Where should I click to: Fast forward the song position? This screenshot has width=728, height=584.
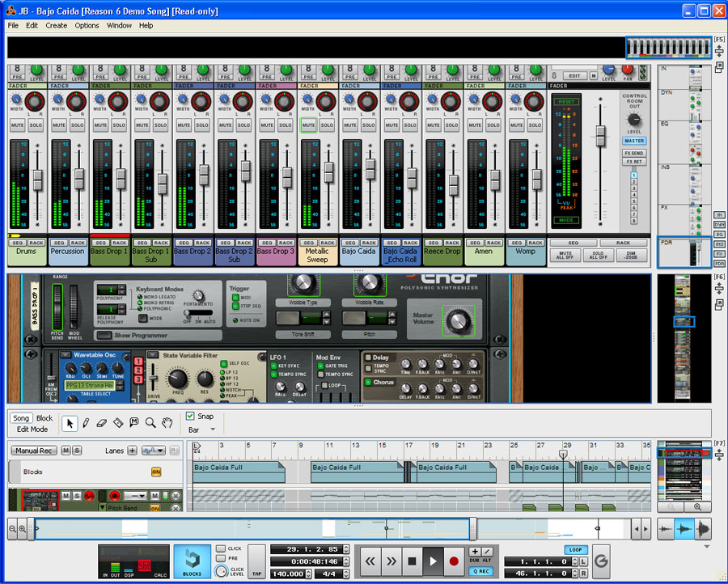[x=391, y=561]
